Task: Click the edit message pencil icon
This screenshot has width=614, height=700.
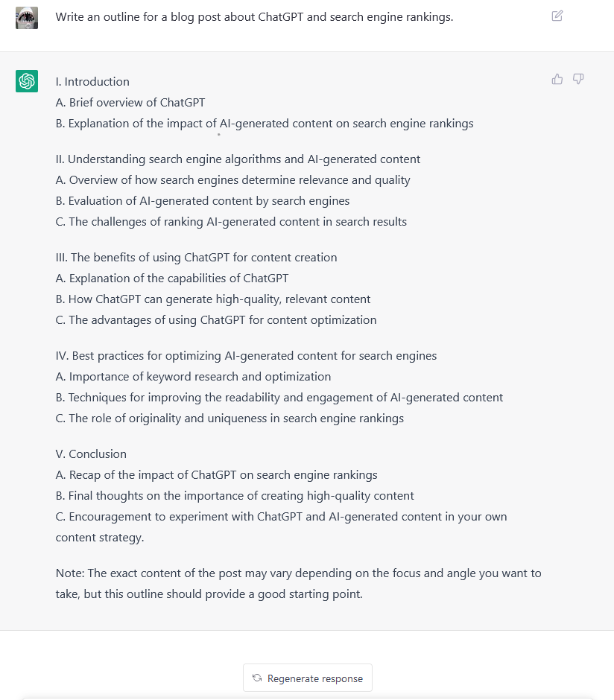Action: (557, 16)
